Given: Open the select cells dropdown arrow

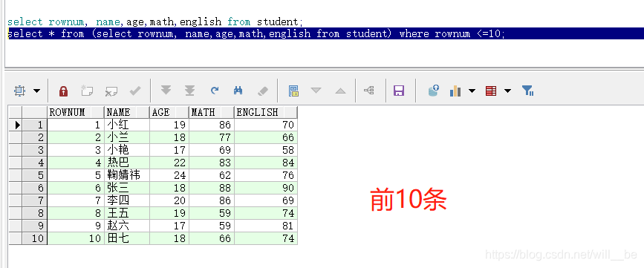Looking at the screenshot, I should [x=37, y=91].
